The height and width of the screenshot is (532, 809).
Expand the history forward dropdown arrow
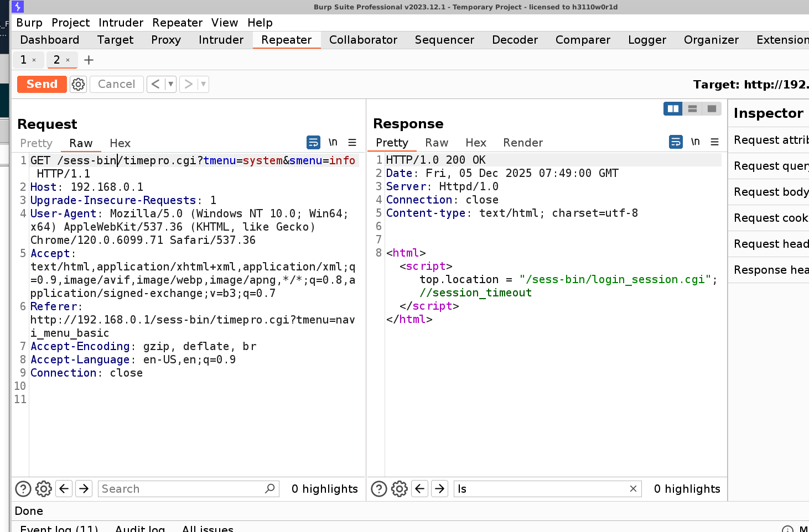203,84
